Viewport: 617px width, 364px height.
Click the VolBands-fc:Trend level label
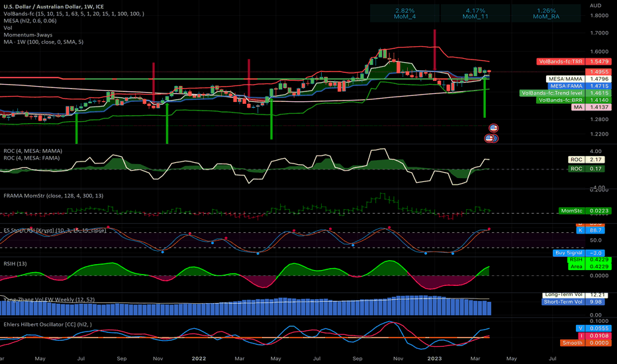tap(565, 93)
